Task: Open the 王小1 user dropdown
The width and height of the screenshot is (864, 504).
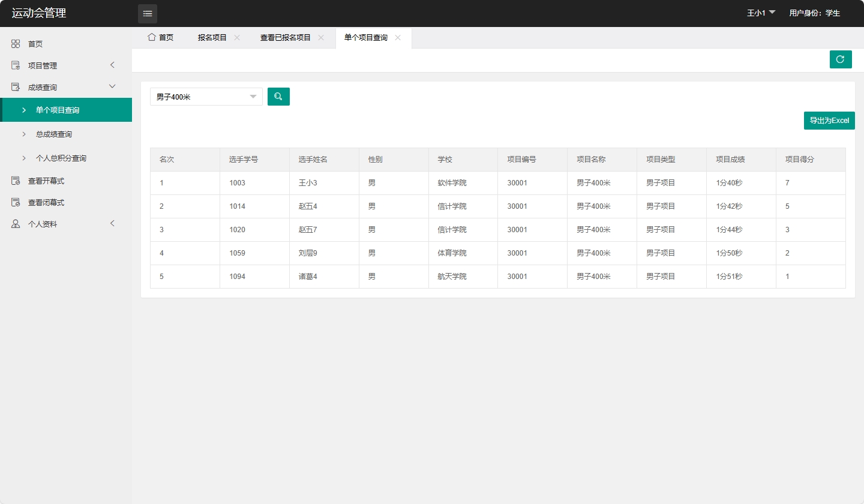Action: coord(760,13)
